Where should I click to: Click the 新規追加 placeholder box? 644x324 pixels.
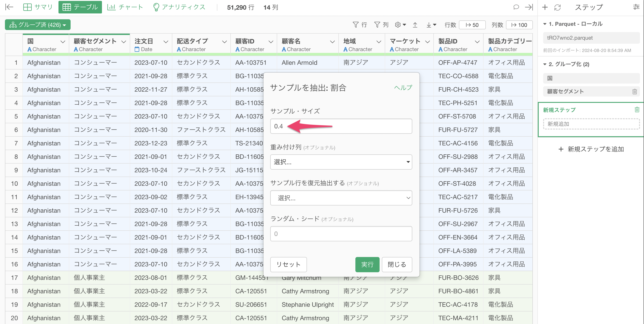591,124
